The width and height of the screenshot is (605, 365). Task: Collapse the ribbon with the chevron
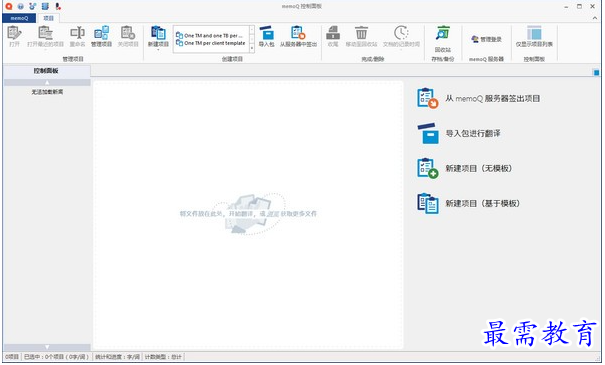tap(595, 18)
